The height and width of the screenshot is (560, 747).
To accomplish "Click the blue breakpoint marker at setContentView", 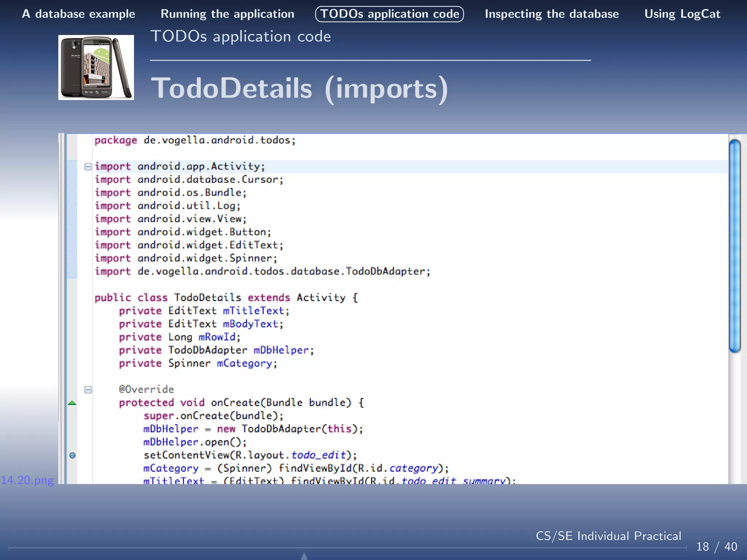I will click(72, 455).
